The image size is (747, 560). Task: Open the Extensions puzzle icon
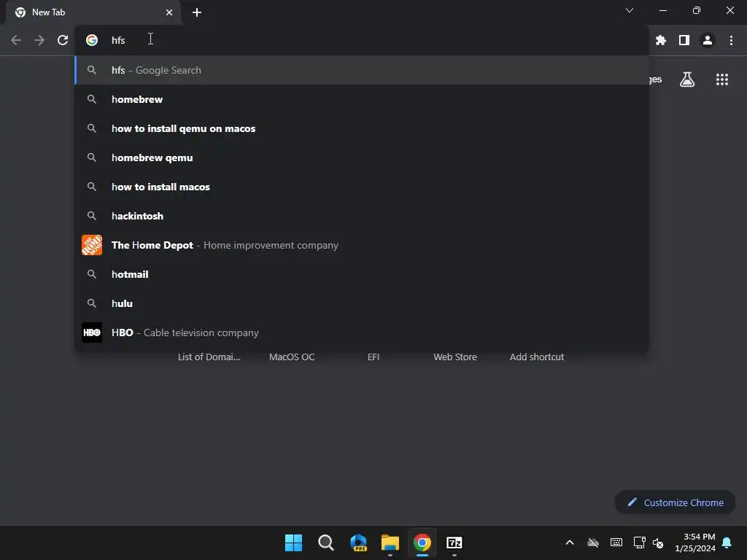(x=661, y=41)
